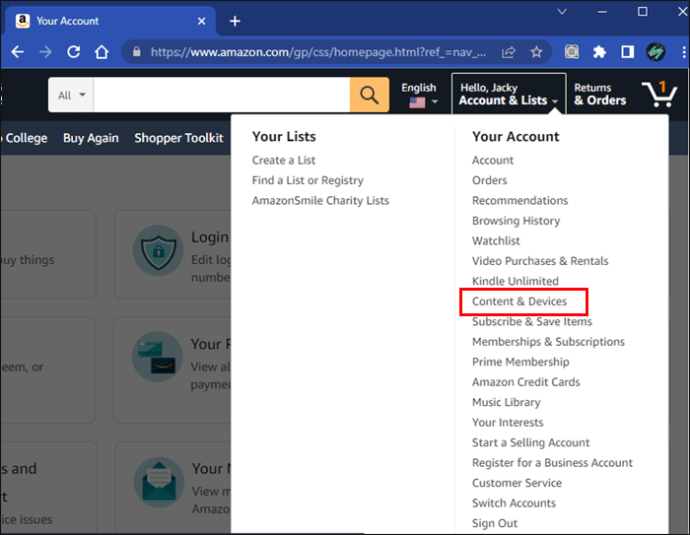This screenshot has width=690, height=535.
Task: Reload the Amazon page
Action: coord(73,52)
